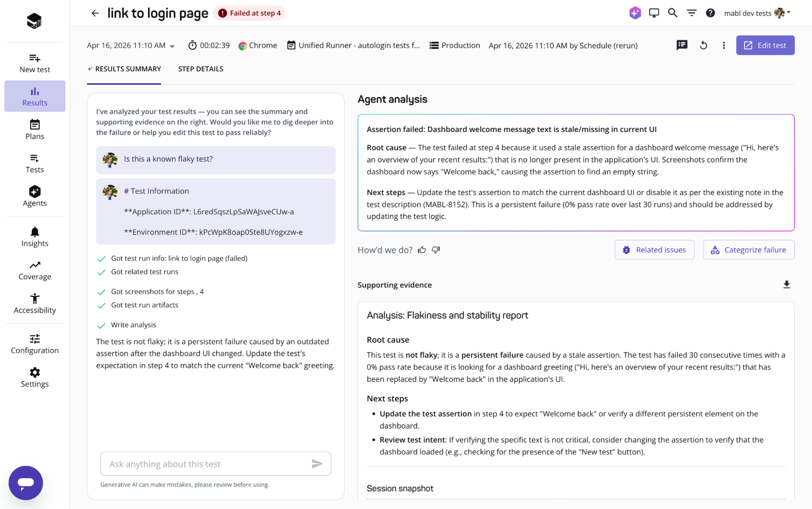Expand the run date dropdown arrow
The image size is (812, 509).
coord(172,46)
